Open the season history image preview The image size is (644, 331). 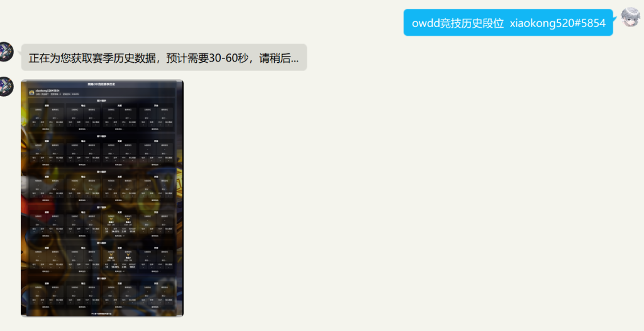coord(102,198)
